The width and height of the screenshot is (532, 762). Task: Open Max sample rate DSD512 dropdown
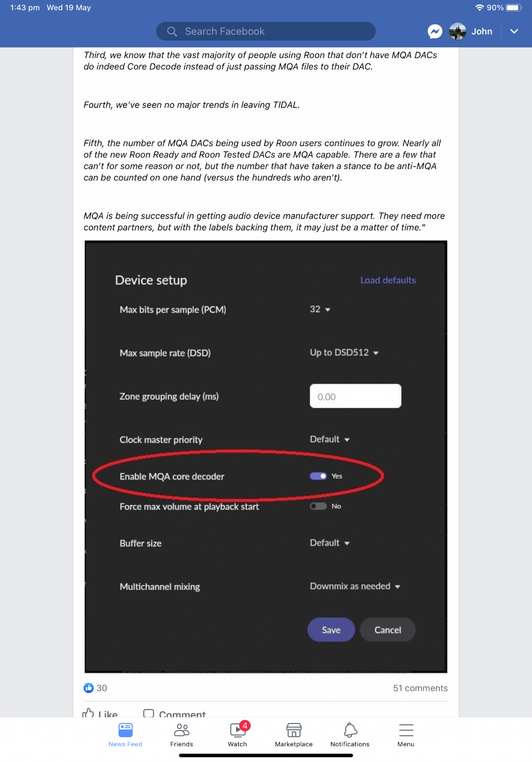point(344,353)
